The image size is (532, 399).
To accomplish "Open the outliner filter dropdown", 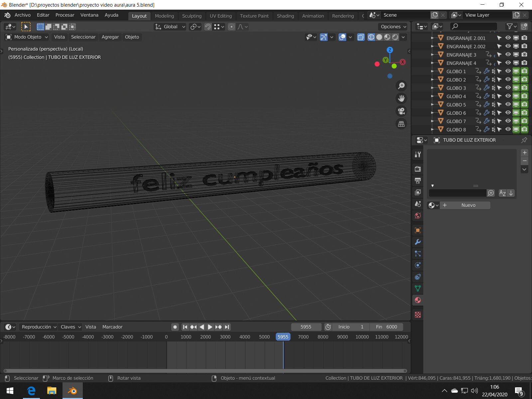I will (511, 26).
